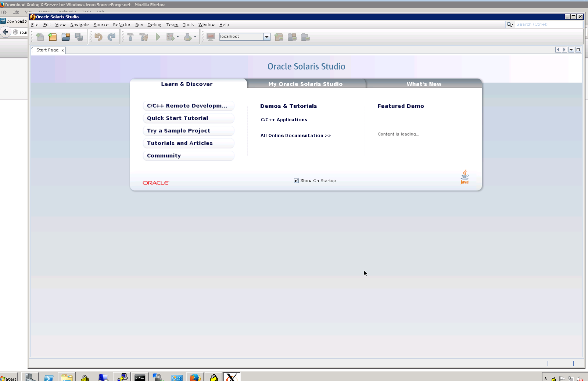Viewport: 588px width, 381px height.
Task: Open the File menu
Action: [35, 25]
